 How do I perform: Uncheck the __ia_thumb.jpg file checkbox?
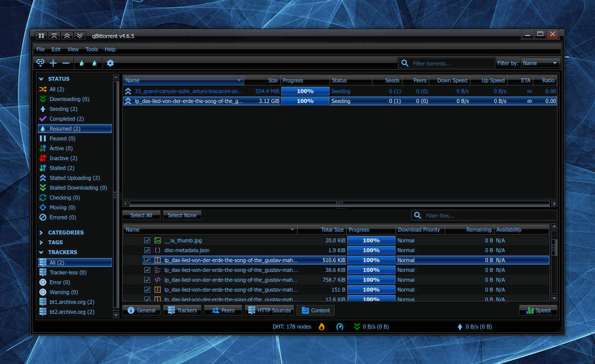(147, 240)
